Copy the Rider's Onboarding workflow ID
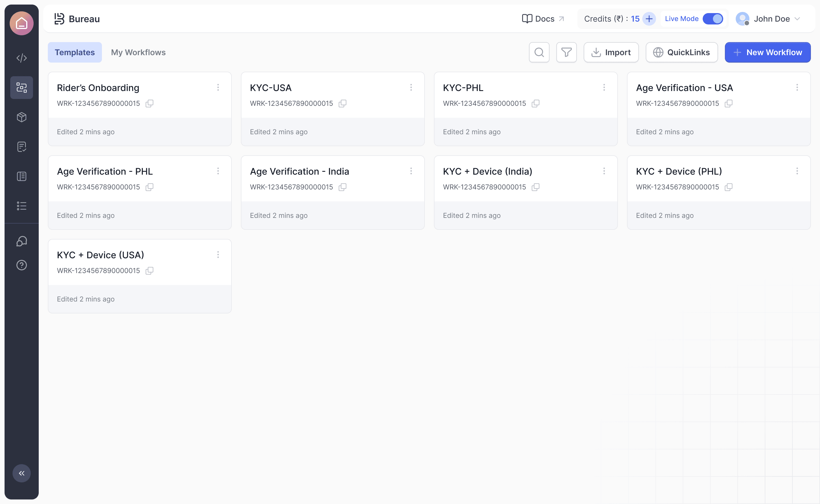The height and width of the screenshot is (504, 820). pos(149,103)
